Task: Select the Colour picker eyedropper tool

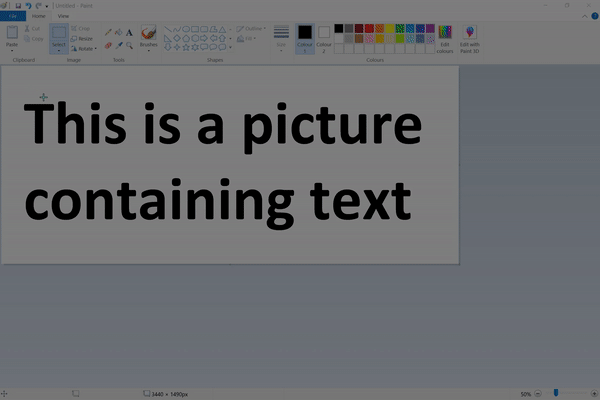Action: 119,46
